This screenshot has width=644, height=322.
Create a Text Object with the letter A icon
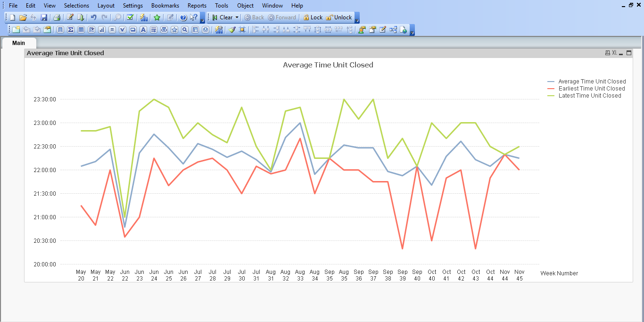[x=143, y=30]
